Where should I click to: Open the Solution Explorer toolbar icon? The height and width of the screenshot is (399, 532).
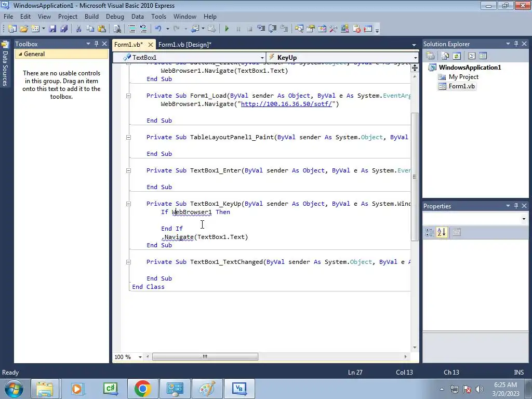(299, 29)
